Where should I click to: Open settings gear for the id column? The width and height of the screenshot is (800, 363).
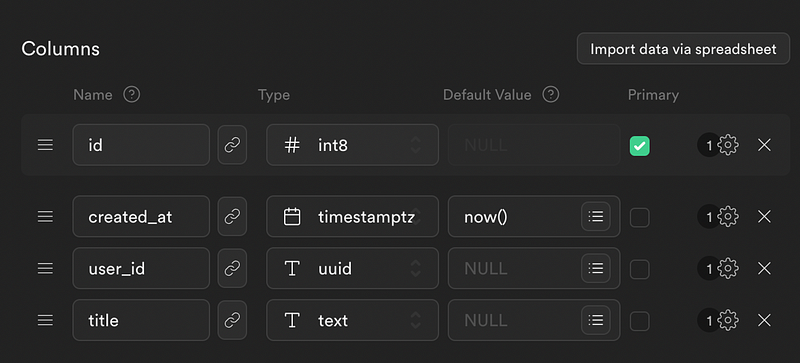pos(728,145)
